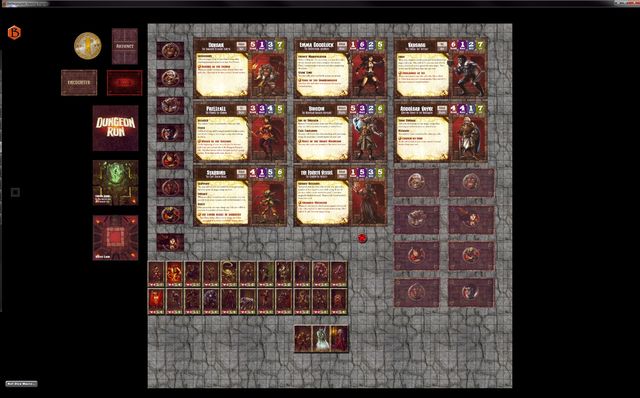Select the Emma Goodluck hero card
The width and height of the screenshot is (640, 398).
[x=340, y=68]
